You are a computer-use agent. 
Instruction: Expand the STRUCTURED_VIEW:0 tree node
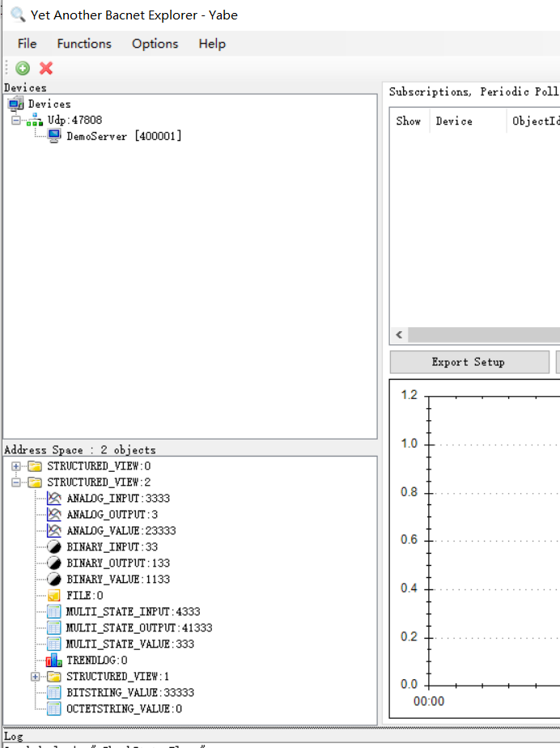(x=16, y=466)
